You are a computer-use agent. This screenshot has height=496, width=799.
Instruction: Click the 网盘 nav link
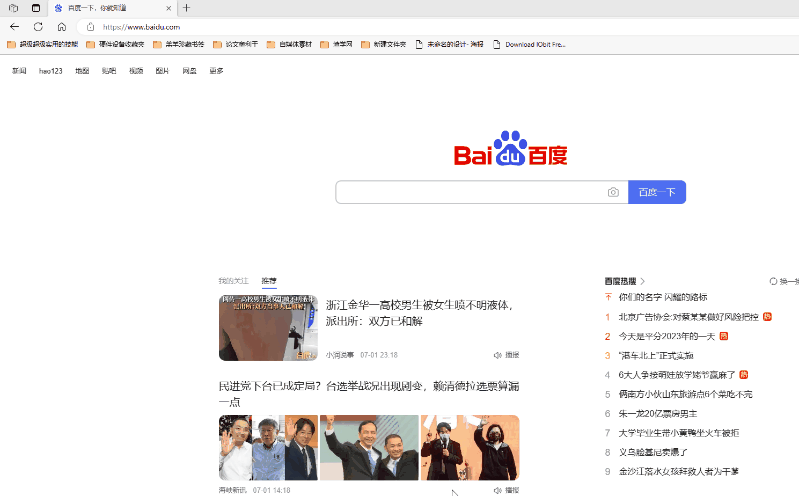coord(190,71)
